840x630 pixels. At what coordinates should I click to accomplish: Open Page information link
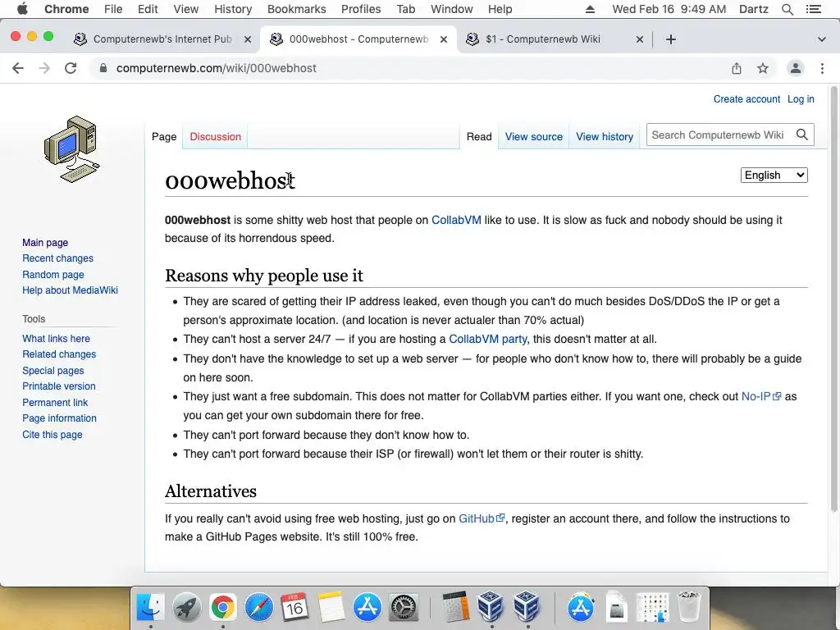59,418
